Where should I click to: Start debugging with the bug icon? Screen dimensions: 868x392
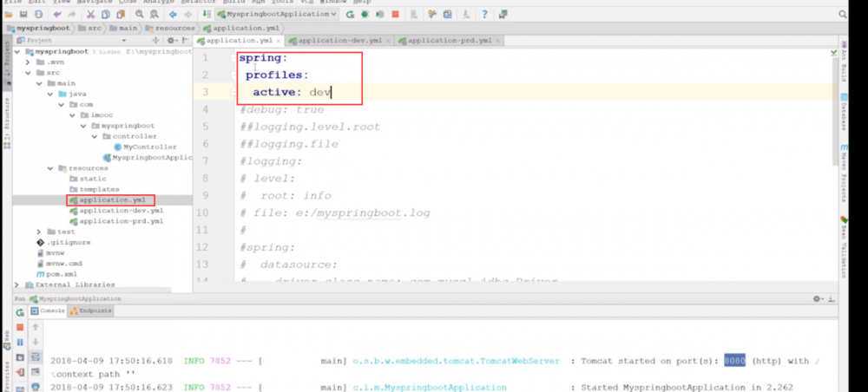pyautogui.click(x=365, y=15)
